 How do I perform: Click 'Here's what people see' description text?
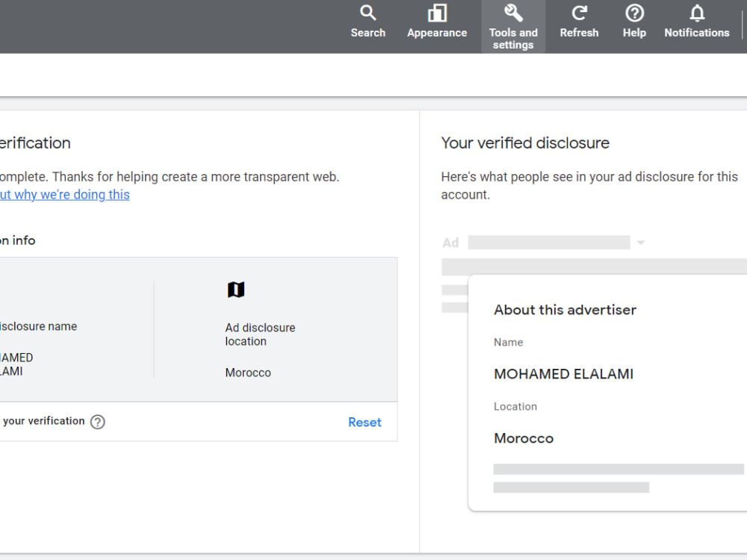pos(589,186)
